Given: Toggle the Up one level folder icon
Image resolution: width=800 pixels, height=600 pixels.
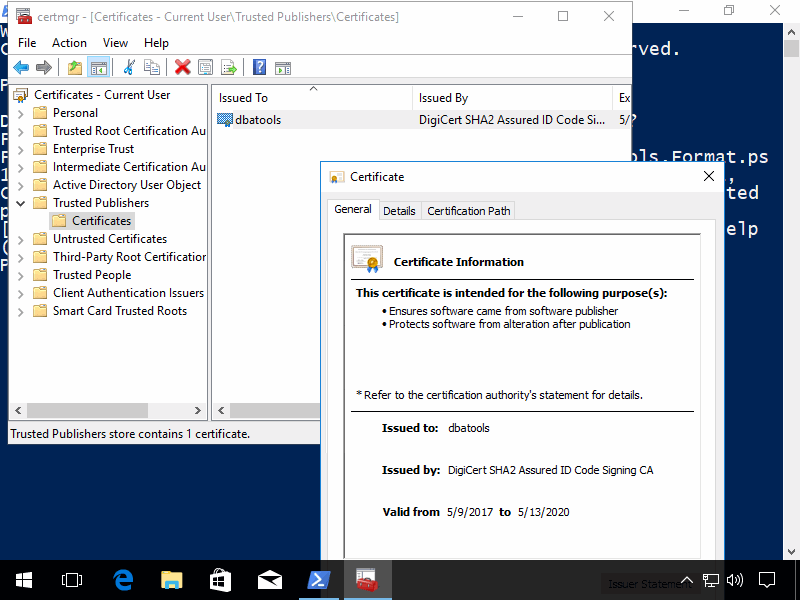Looking at the screenshot, I should click(77, 67).
